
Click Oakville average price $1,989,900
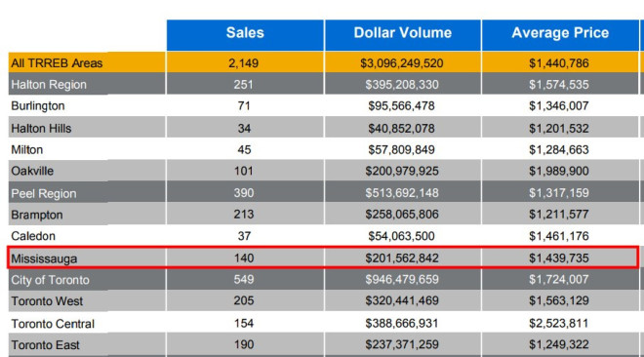pyautogui.click(x=559, y=171)
